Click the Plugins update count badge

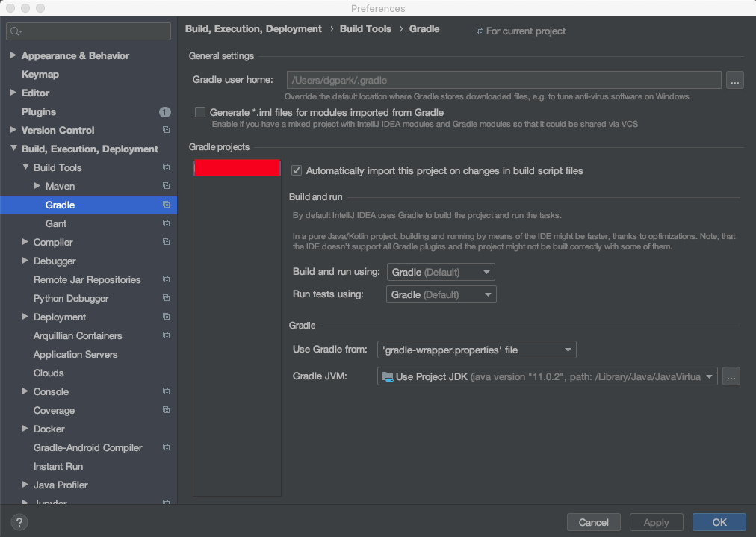(165, 112)
